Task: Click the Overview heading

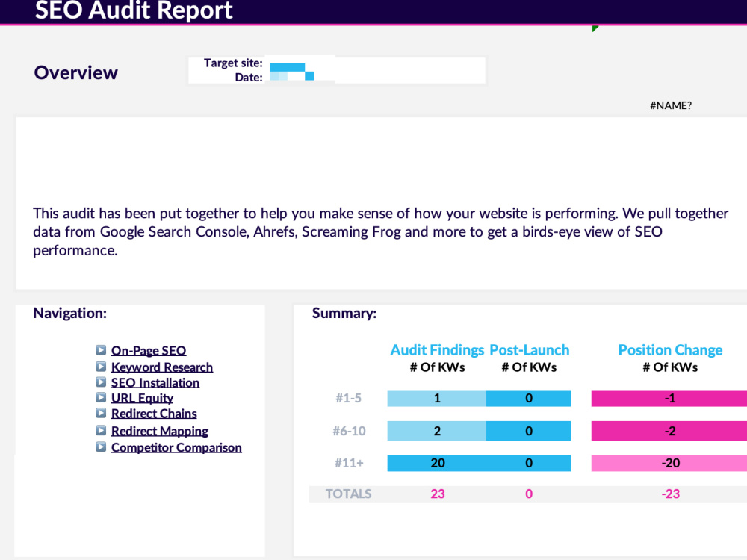Action: point(75,73)
